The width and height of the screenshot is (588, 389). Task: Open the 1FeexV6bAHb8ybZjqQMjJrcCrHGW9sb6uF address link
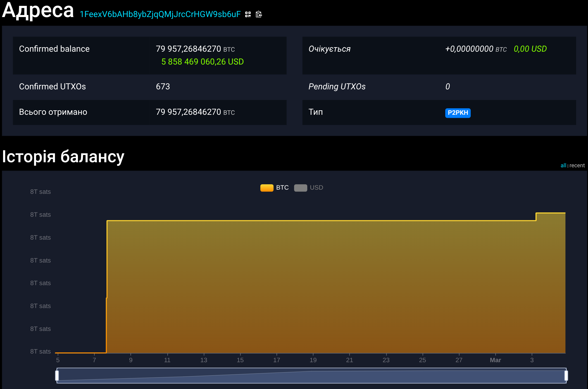tap(160, 14)
